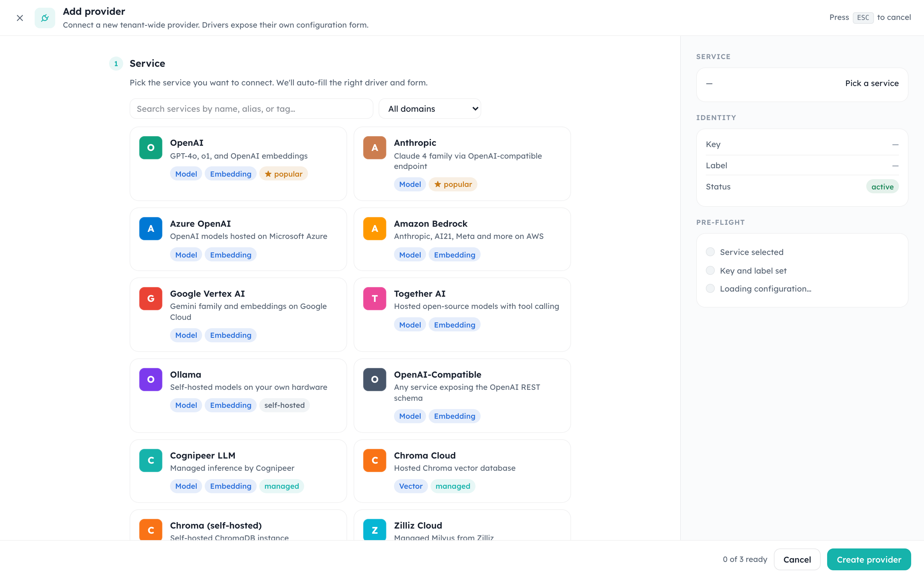Image resolution: width=924 pixels, height=578 pixels.
Task: Click the Label row in Identity
Action: [x=802, y=165]
